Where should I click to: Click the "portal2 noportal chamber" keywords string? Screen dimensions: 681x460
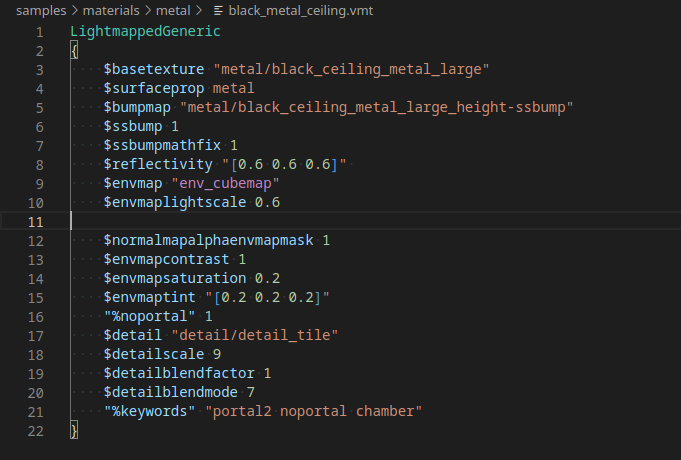(313, 411)
